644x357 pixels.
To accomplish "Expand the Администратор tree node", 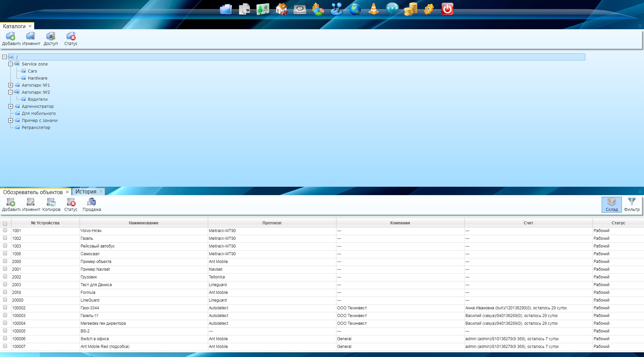I will point(11,106).
